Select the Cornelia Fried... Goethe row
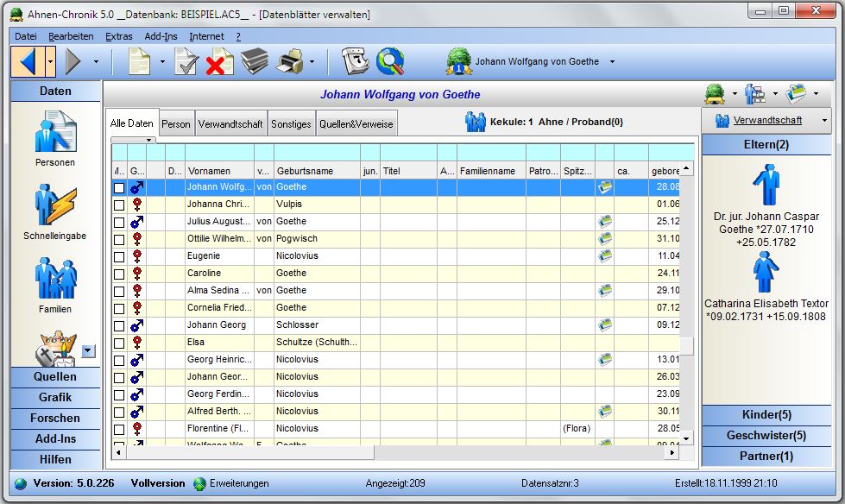The height and width of the screenshot is (504, 845). click(x=395, y=308)
